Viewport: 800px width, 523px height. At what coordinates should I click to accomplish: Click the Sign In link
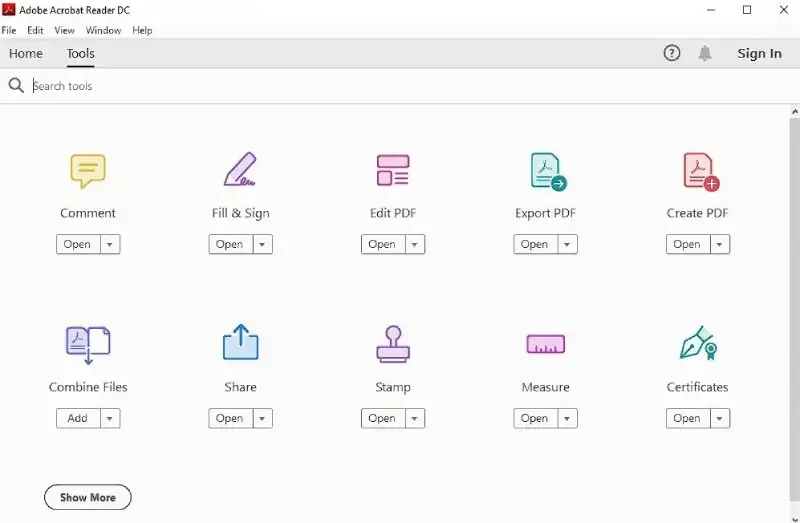[x=759, y=54]
